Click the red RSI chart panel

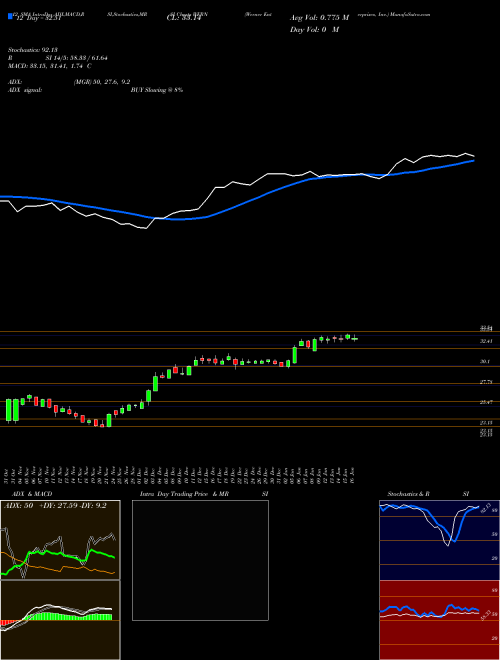[x=439, y=620]
